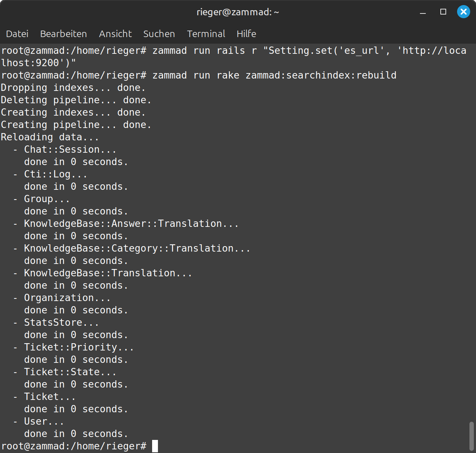The image size is (476, 453).
Task: Click the window title rieger@zammad
Action: [x=238, y=12]
